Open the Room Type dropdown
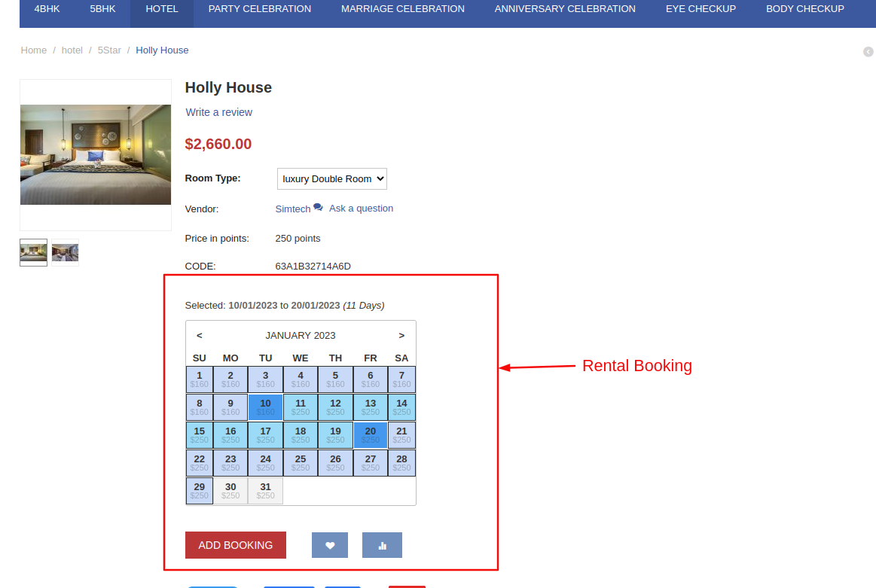Image resolution: width=876 pixels, height=588 pixels. 331,178
